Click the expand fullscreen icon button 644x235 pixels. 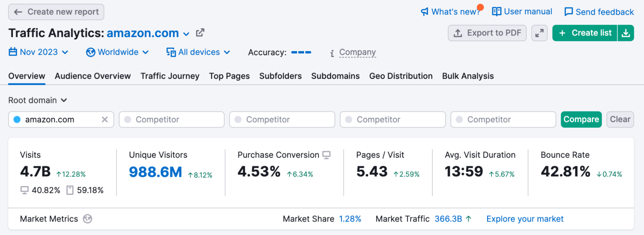point(539,33)
